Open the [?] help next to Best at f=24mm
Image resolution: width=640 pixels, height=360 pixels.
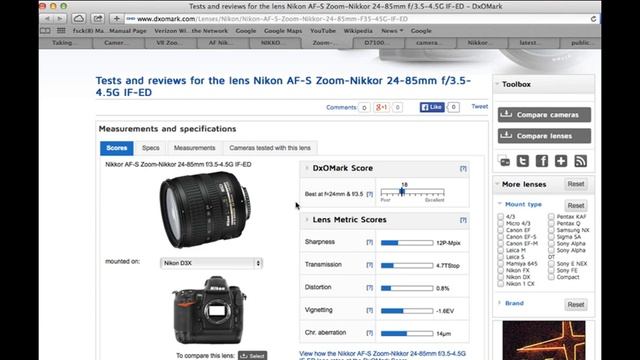click(369, 194)
